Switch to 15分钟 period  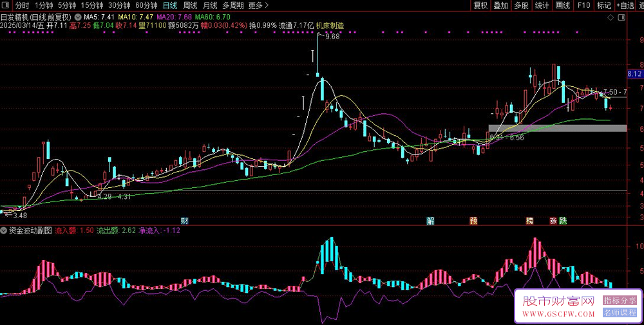[x=92, y=5]
